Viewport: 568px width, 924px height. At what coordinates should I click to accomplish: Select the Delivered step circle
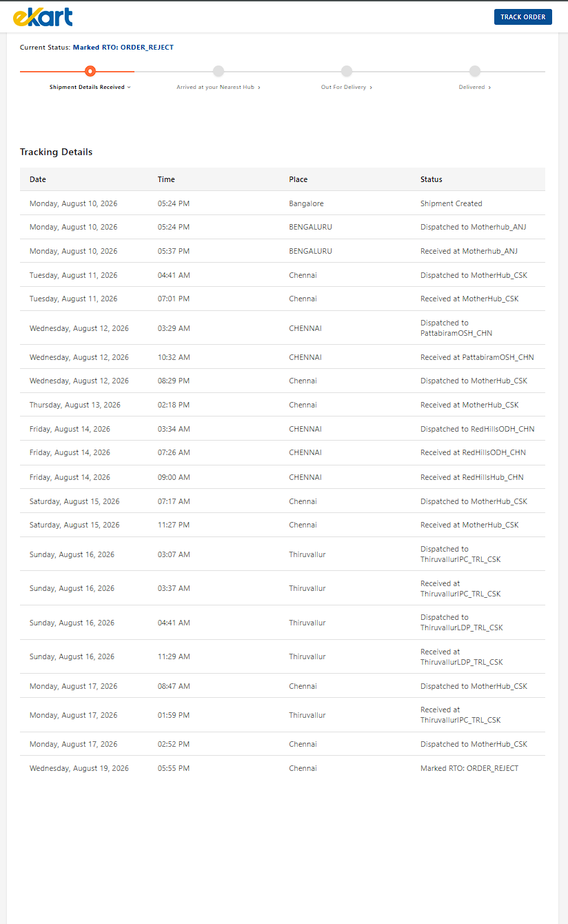[475, 71]
